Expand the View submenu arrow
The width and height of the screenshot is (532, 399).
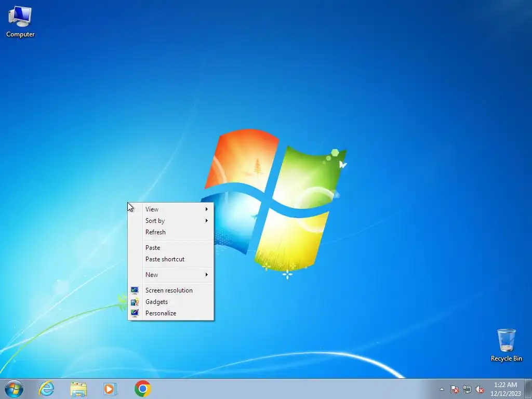click(206, 209)
